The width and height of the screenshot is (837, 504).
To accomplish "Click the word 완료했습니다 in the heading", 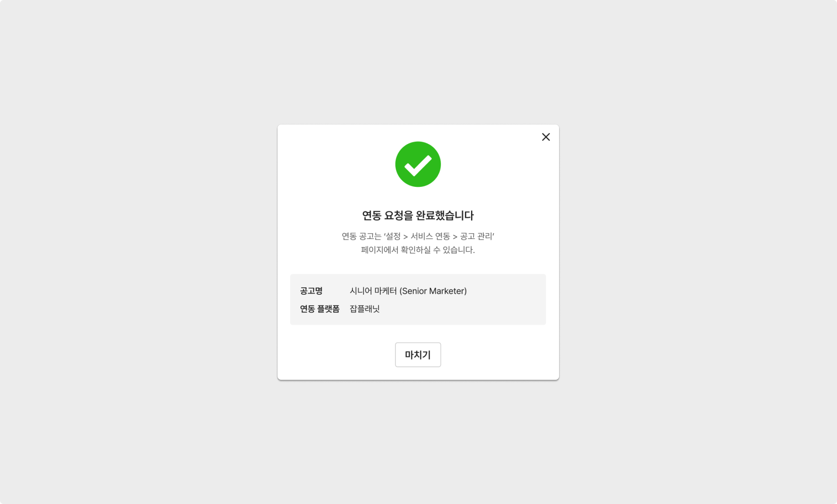I will [445, 215].
